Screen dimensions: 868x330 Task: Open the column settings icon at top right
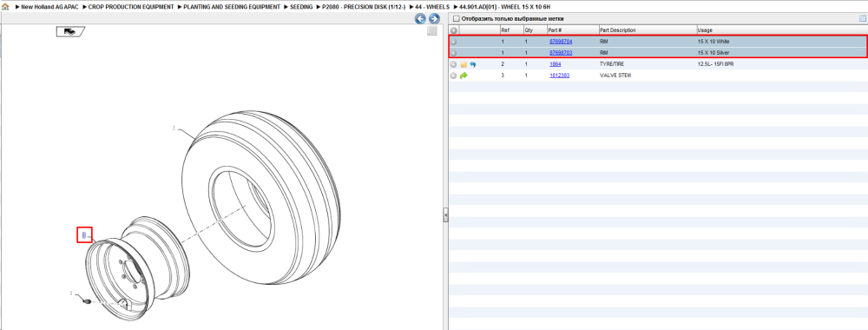point(863,18)
